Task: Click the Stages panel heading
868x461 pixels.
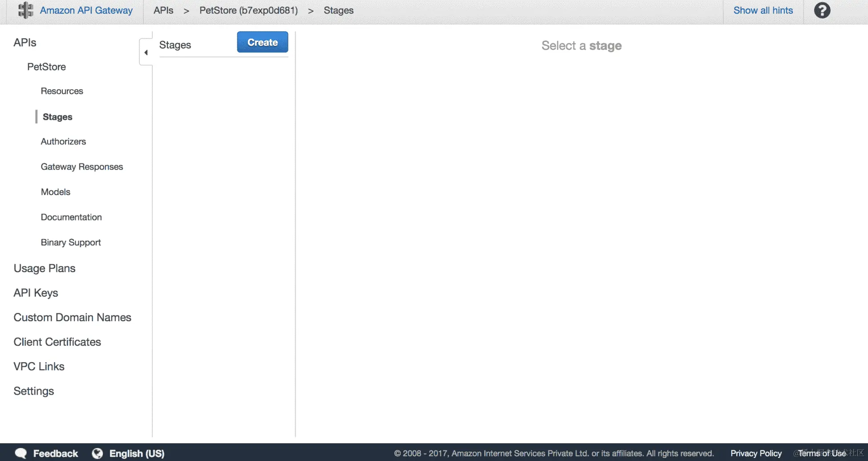Action: [175, 45]
